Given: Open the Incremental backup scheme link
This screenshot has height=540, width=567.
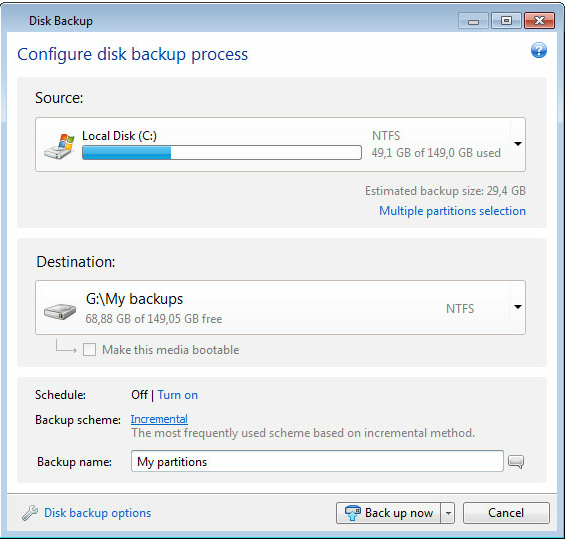Looking at the screenshot, I should [159, 419].
